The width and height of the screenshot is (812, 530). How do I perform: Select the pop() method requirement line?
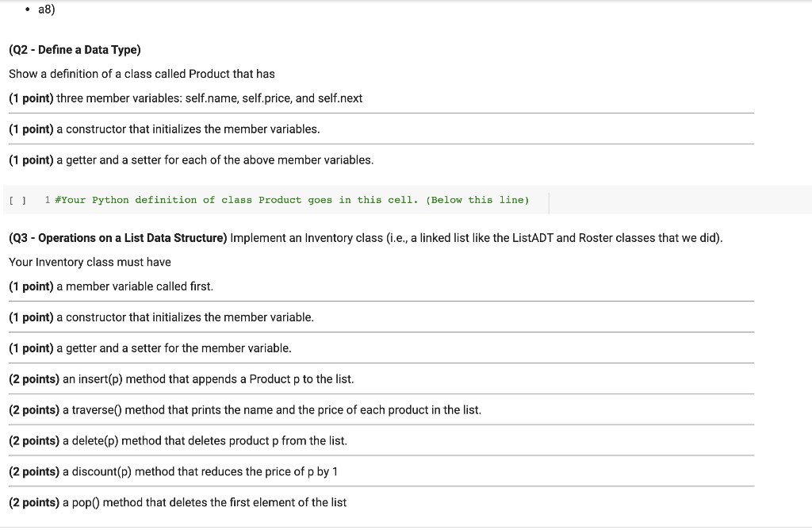[178, 502]
